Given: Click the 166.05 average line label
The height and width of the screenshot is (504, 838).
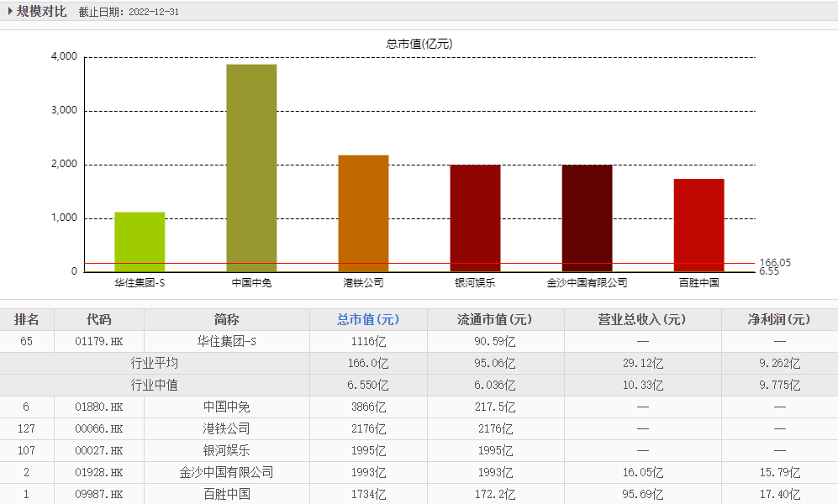Looking at the screenshot, I should tap(775, 262).
